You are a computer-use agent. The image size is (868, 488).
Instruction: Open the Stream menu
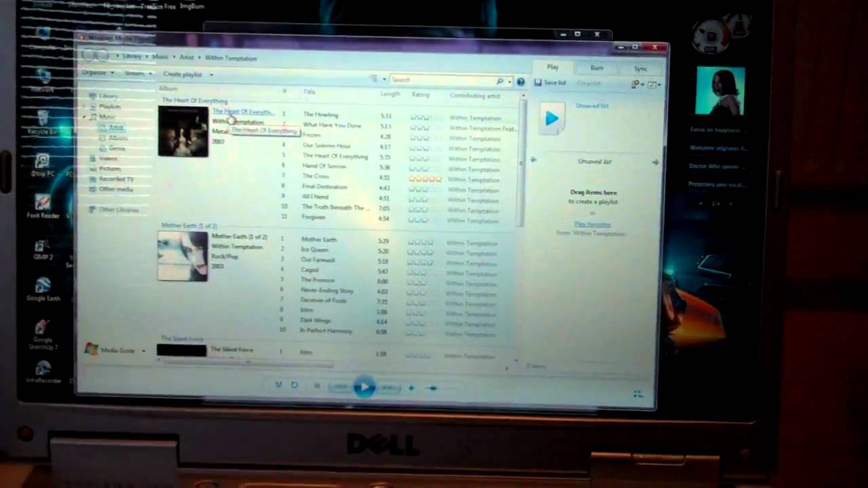137,73
